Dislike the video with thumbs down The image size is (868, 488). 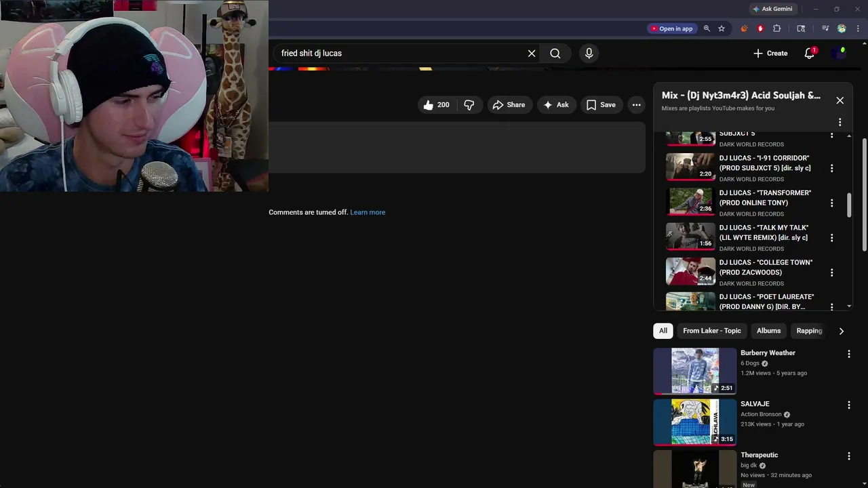click(469, 105)
